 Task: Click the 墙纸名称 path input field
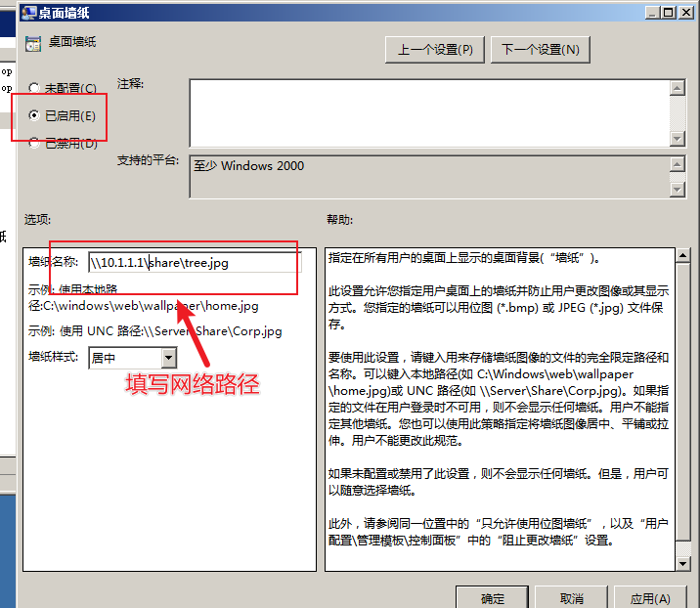195,263
